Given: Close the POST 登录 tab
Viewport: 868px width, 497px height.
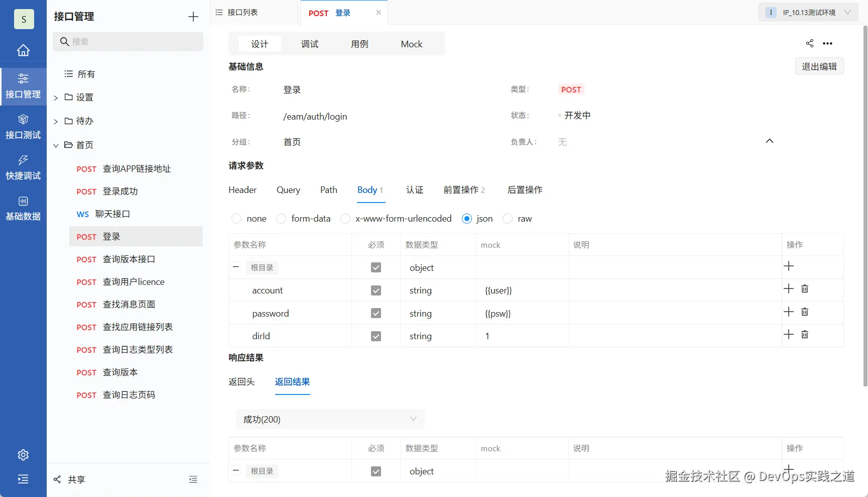Looking at the screenshot, I should 379,13.
